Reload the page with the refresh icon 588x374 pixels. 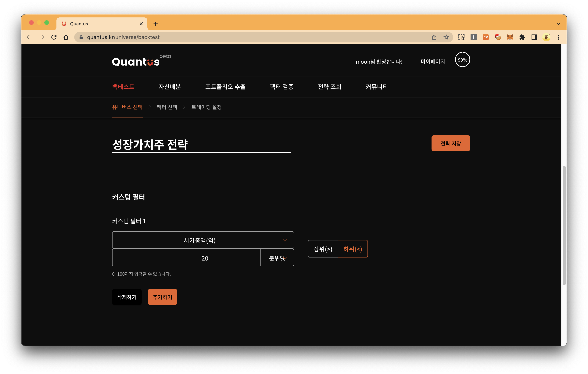click(x=54, y=37)
